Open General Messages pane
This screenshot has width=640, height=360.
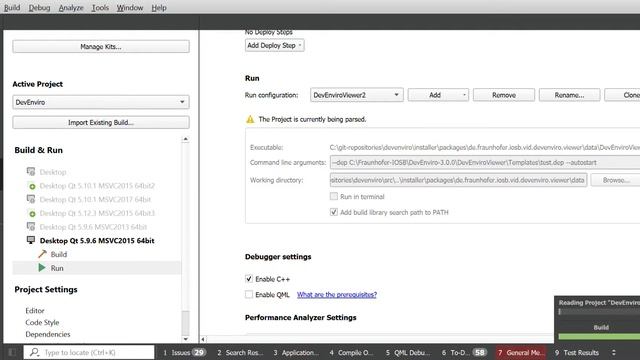point(520,352)
